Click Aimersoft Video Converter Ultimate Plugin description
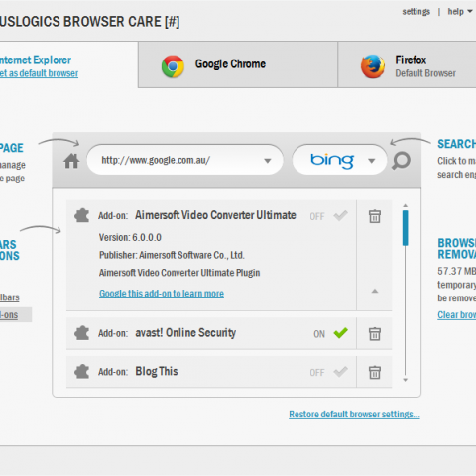The height and width of the screenshot is (476, 476). point(179,273)
